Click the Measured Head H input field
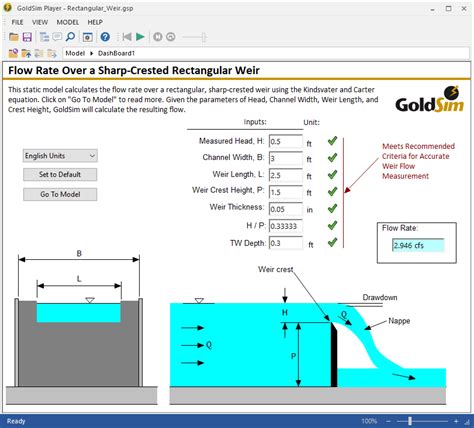 (x=286, y=141)
